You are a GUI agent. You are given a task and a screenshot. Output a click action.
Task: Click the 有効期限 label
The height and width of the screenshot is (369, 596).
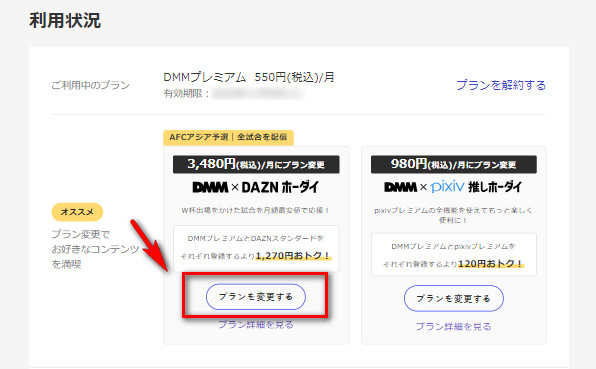[x=186, y=93]
